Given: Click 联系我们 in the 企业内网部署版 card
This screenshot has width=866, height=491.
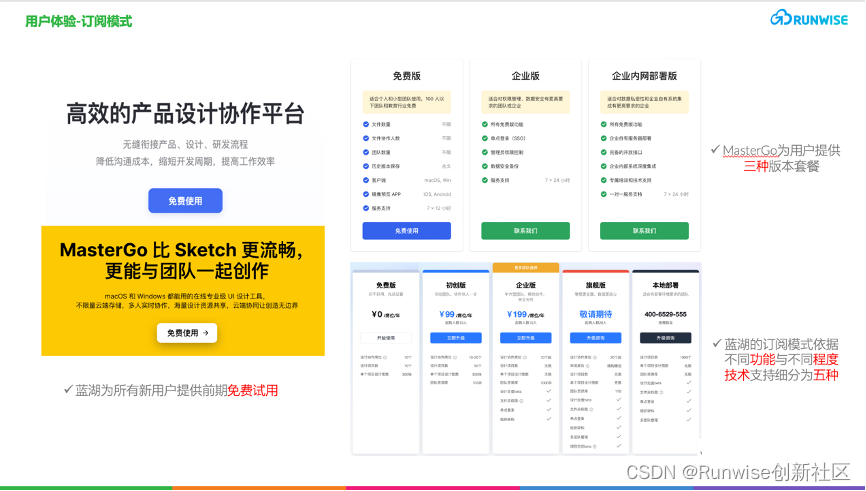Looking at the screenshot, I should tap(644, 231).
